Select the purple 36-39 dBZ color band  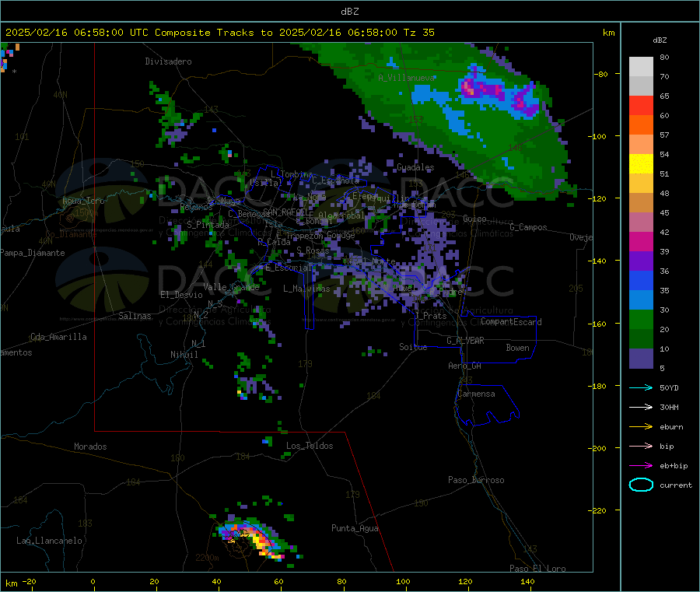coord(641,261)
